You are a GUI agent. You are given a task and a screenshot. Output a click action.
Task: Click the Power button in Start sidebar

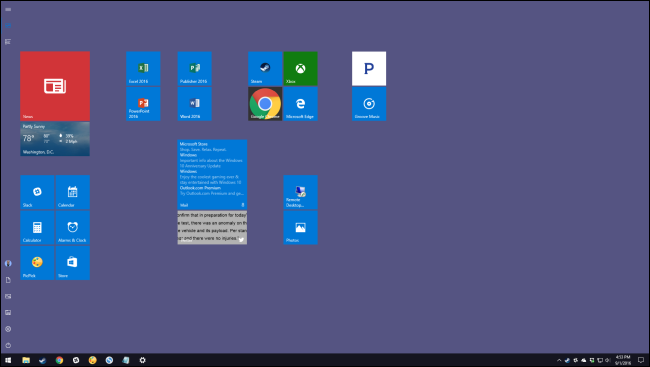click(x=8, y=345)
